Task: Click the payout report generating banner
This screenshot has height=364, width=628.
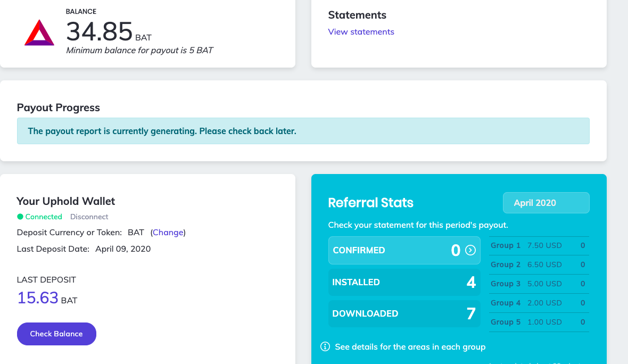Action: click(x=303, y=131)
